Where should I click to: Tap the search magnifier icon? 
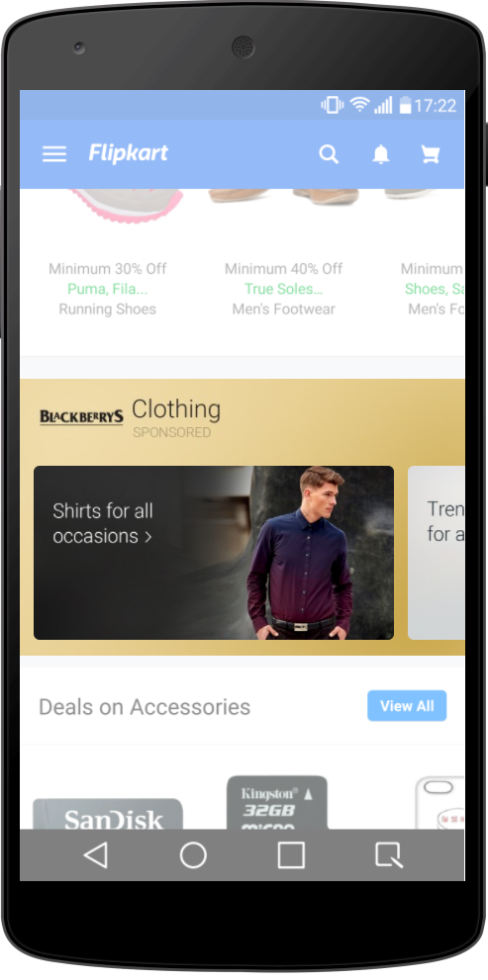329,153
